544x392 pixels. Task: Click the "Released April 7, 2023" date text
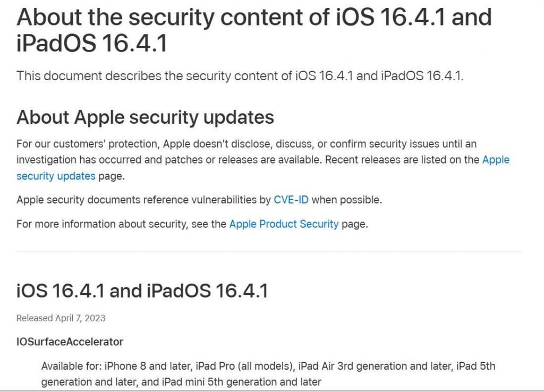pyautogui.click(x=61, y=318)
